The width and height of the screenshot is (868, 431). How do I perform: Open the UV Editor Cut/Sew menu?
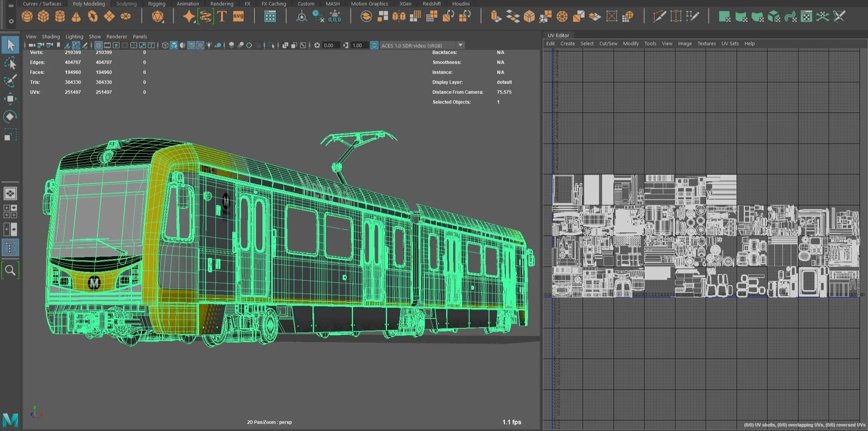(608, 44)
